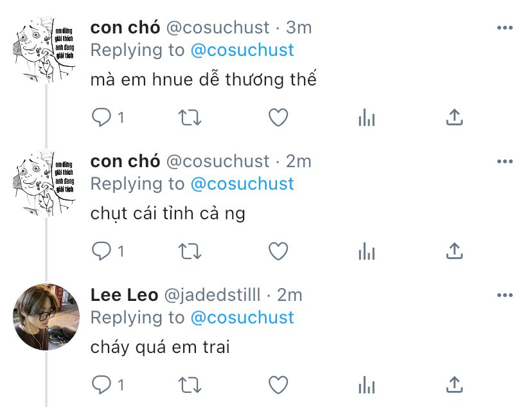
Task: View analytics for the "mà em hnue" tweet
Action: click(367, 118)
